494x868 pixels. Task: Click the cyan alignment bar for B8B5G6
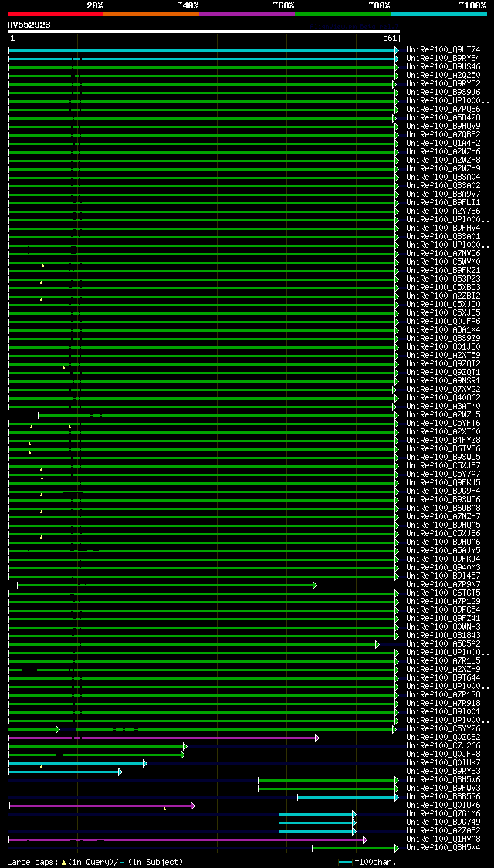coord(348,796)
